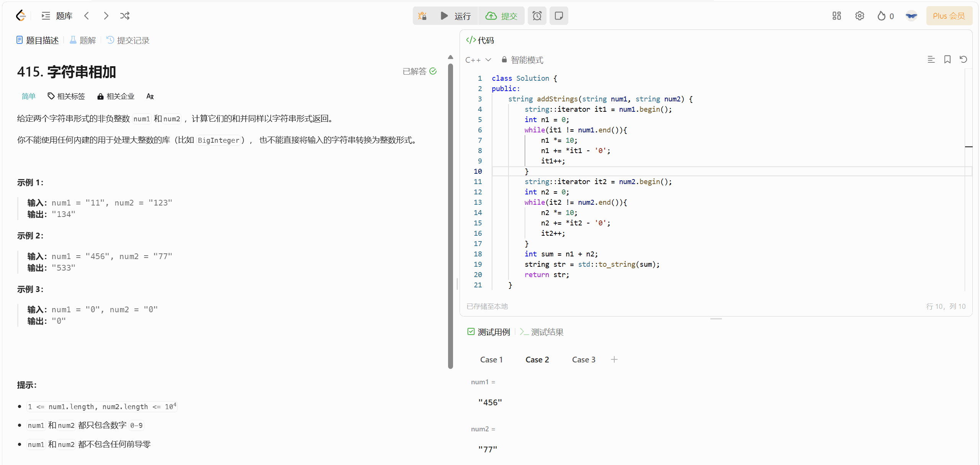Add a new test case with plus
Viewport: 980px width, 465px height.
pos(614,359)
